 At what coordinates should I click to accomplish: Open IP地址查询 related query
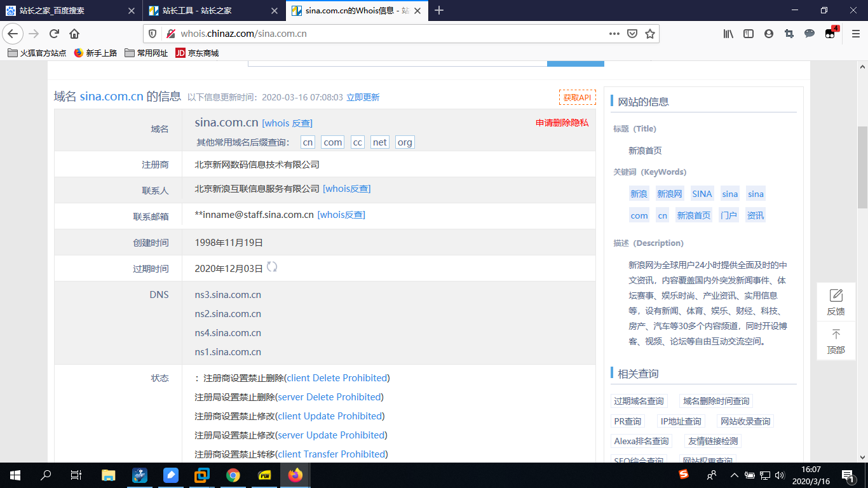click(681, 421)
